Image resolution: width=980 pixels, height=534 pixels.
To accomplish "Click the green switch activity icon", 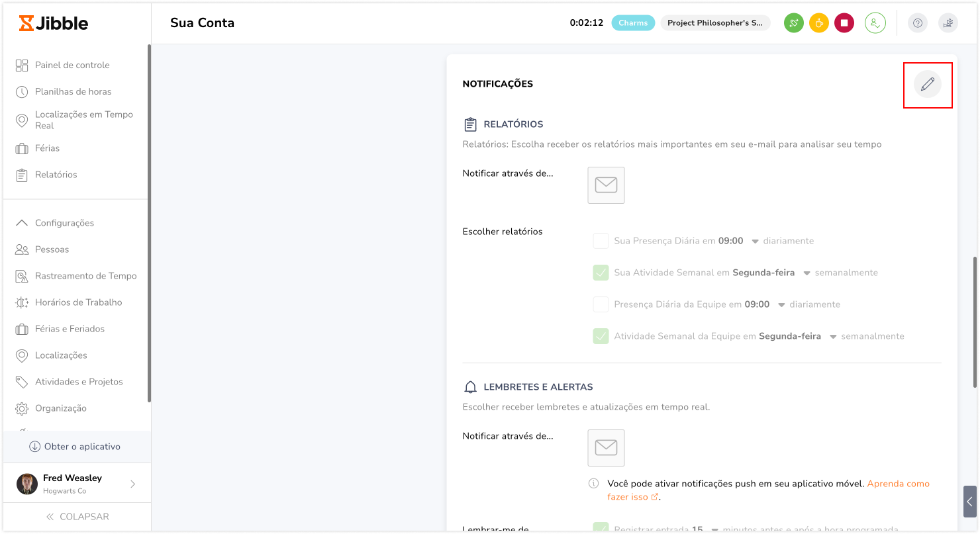I will (794, 23).
